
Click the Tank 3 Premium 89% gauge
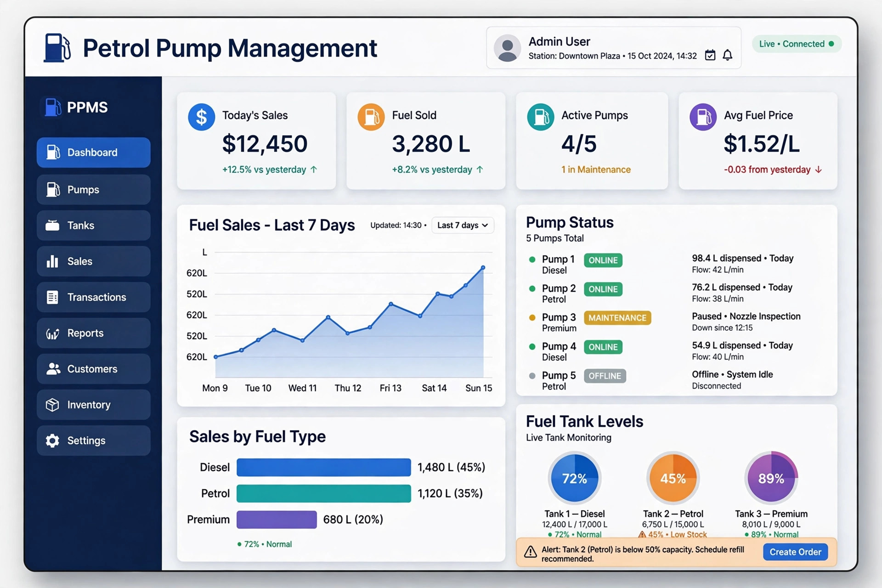click(771, 478)
